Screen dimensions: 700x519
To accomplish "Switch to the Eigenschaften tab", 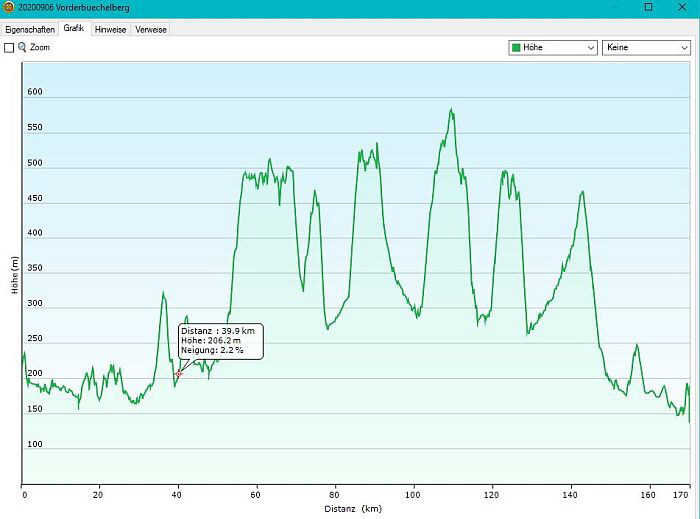I will pos(30,29).
